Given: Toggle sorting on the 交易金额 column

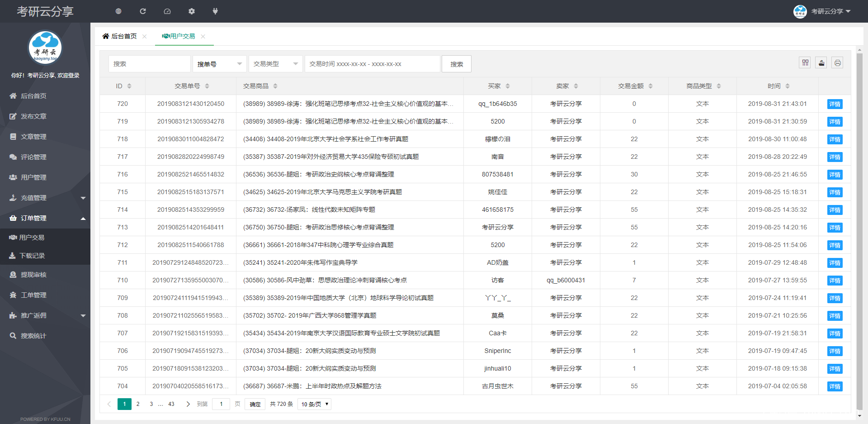Looking at the screenshot, I should click(x=651, y=86).
